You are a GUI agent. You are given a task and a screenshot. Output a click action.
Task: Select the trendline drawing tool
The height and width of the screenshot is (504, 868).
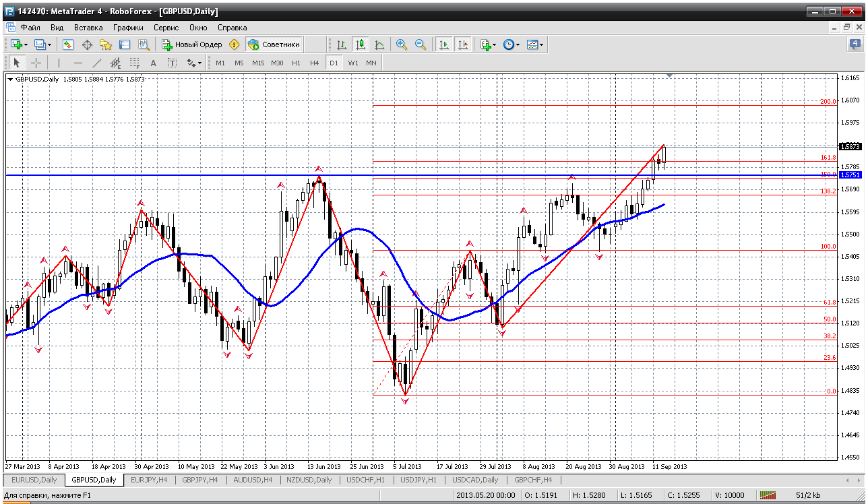coord(96,63)
